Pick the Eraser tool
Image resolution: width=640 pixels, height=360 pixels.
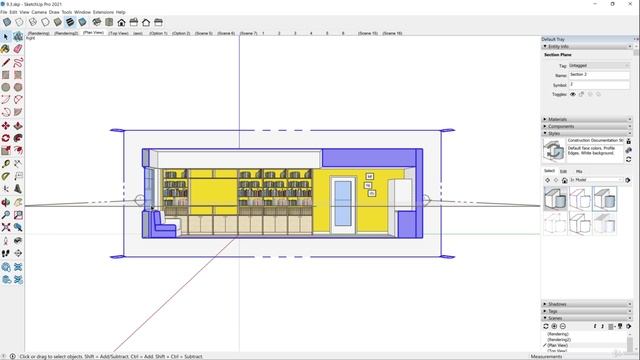pyautogui.click(x=18, y=49)
